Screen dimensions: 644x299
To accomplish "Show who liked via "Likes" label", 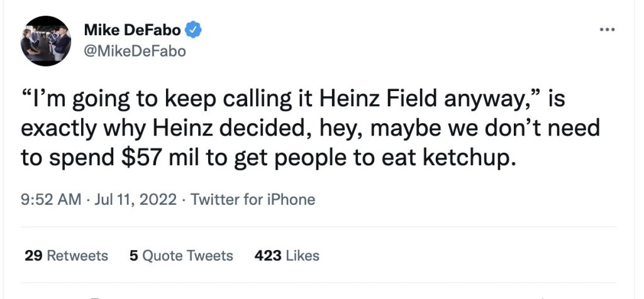I will 303,256.
